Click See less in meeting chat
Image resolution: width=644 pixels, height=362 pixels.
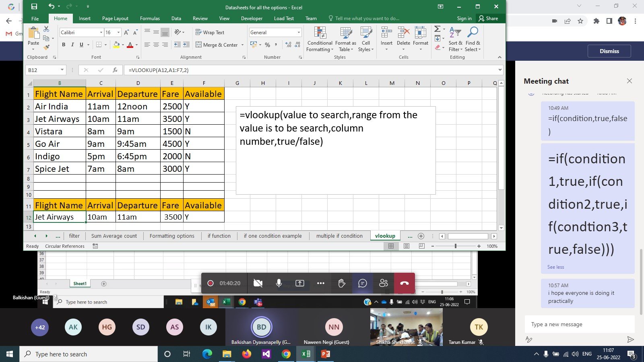(x=555, y=267)
